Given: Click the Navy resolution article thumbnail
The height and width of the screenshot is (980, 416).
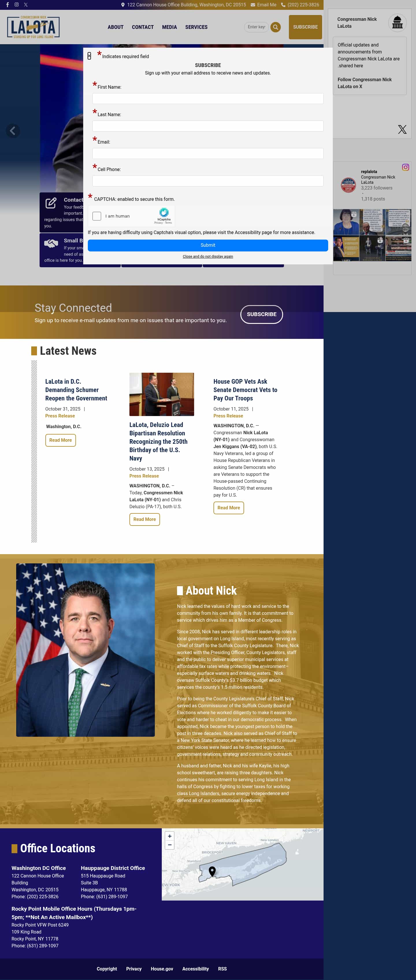Looking at the screenshot, I should [x=161, y=394].
